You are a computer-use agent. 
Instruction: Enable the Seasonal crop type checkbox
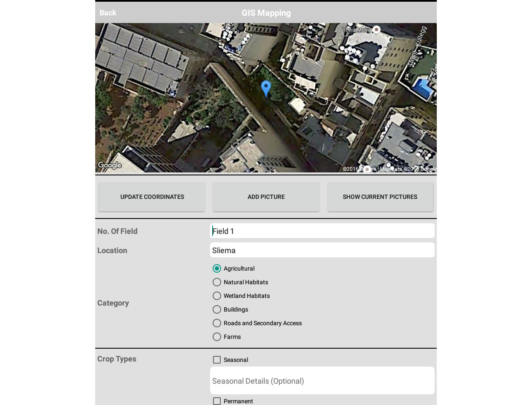217,360
